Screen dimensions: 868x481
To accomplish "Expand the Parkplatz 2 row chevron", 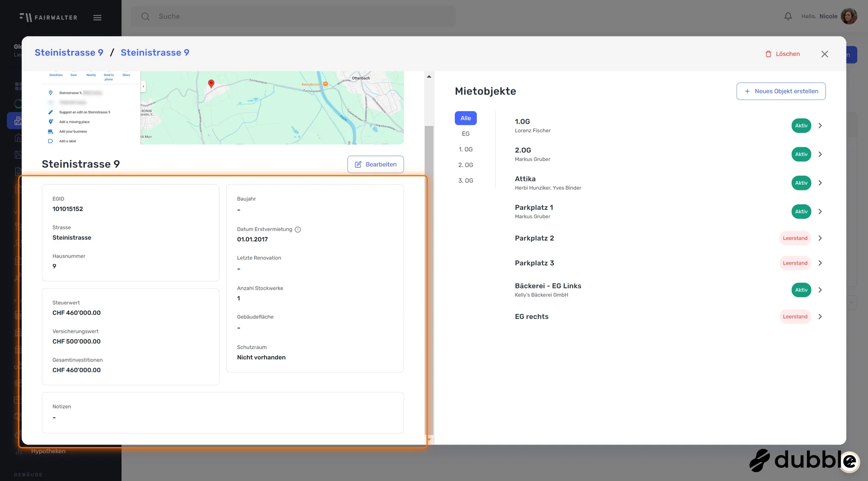I will coord(820,238).
